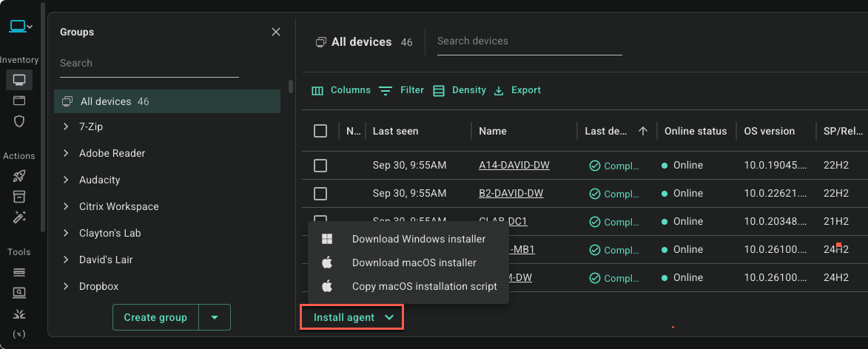Open the A14-DAVID-DW device link
Screen dimensions: 868x349
514,166
